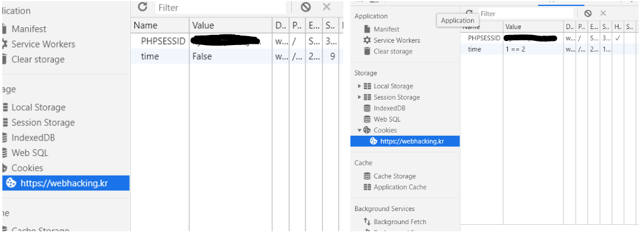Click the clear all cookies icon in right panel
Viewport: 644px width, 236px height.
click(588, 14)
